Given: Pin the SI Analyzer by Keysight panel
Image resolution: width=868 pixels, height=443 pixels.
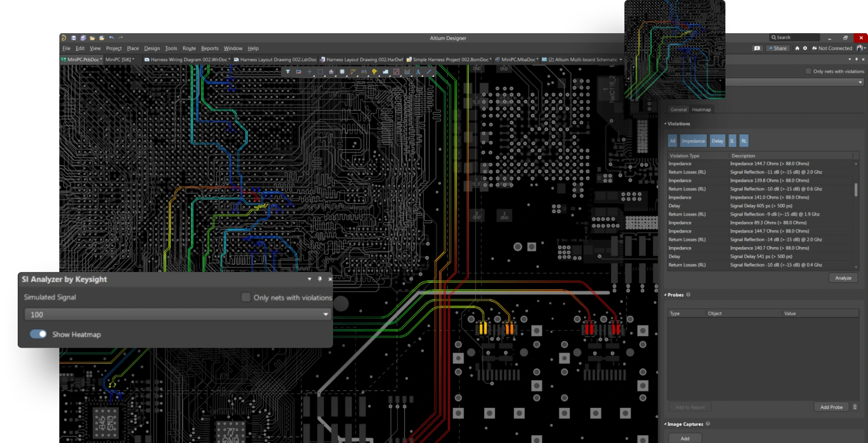Looking at the screenshot, I should (320, 279).
